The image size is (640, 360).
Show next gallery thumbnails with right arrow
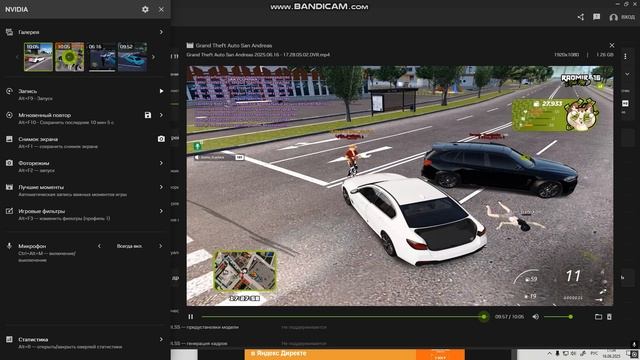(153, 57)
